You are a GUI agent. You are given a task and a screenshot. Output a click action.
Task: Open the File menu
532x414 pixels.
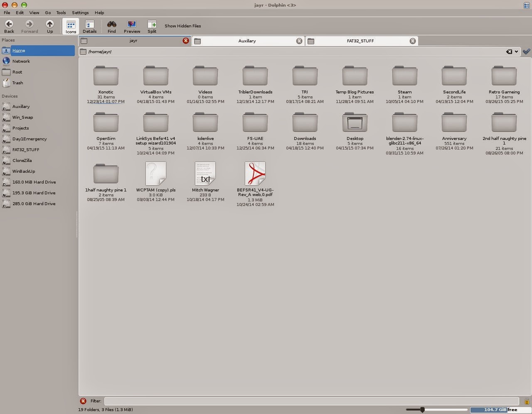[7, 13]
